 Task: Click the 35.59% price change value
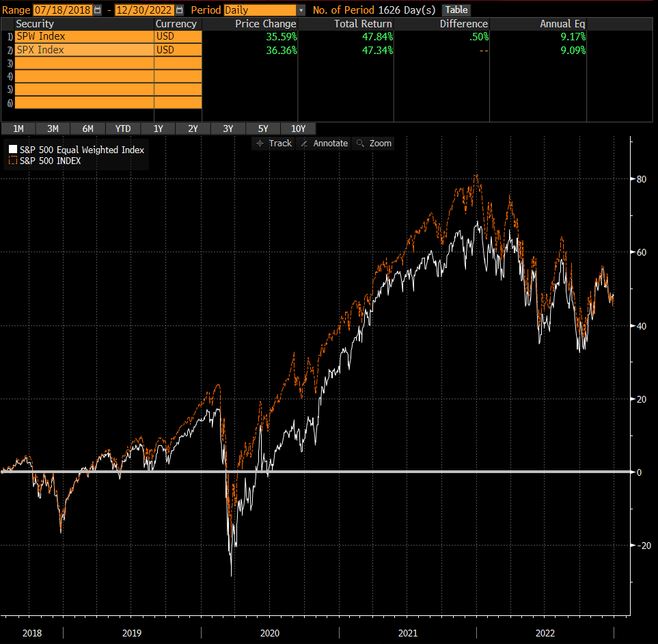pos(281,37)
